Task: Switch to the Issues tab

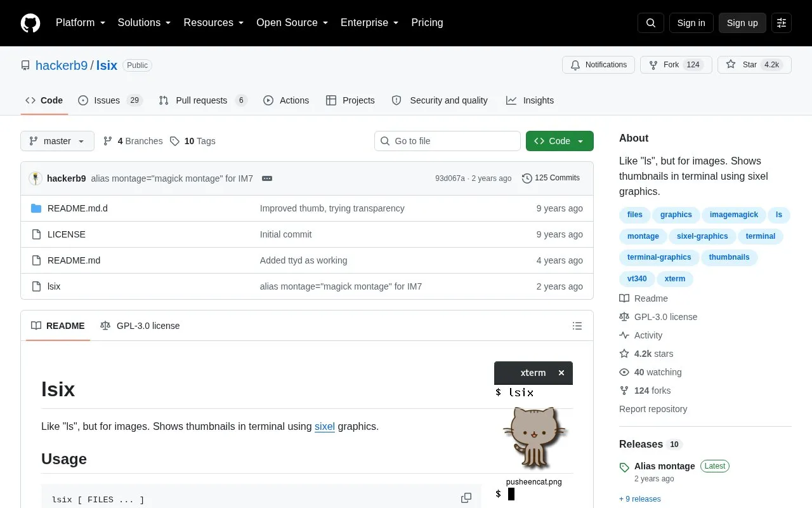Action: coord(110,100)
